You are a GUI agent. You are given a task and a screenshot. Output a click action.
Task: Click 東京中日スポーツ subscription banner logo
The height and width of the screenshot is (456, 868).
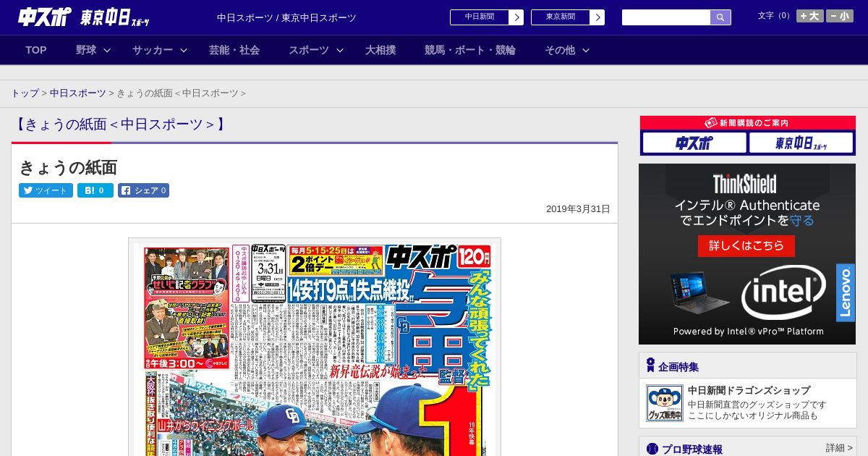point(801,143)
